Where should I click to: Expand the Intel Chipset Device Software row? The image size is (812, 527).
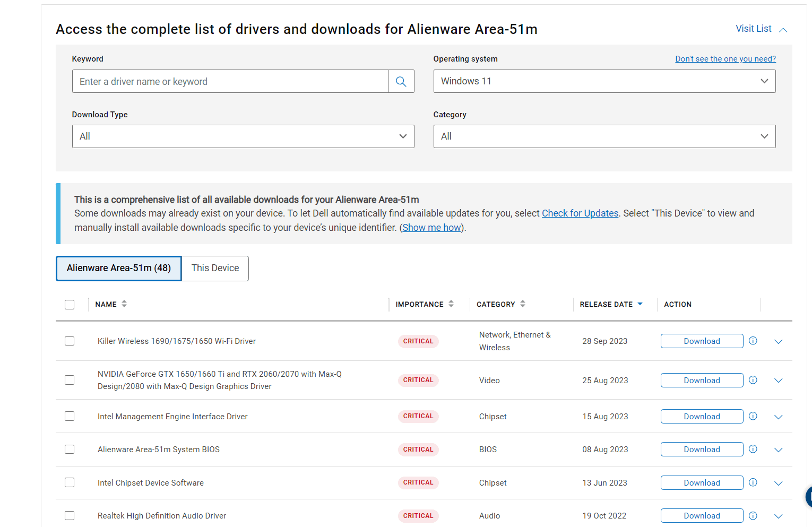click(x=779, y=483)
